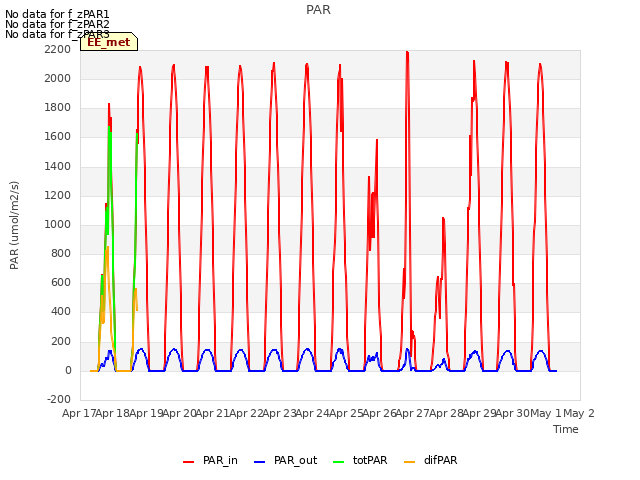Click the 'No data for f_zPAR2' message

pyautogui.click(x=57, y=24)
